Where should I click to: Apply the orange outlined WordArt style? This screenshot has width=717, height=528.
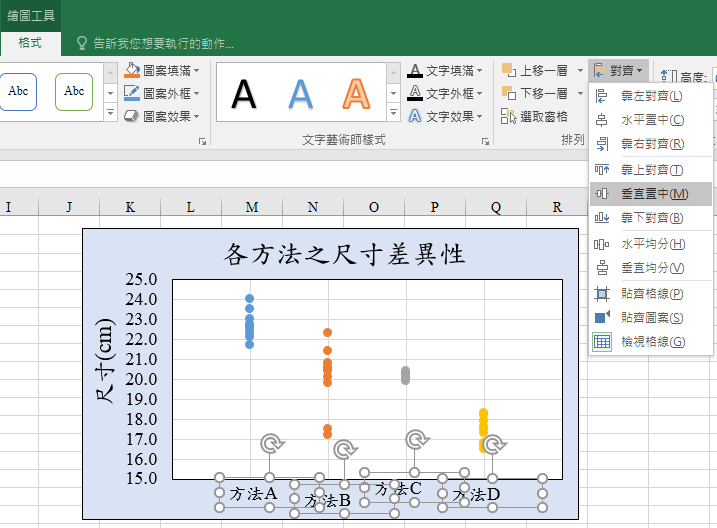pyautogui.click(x=354, y=93)
